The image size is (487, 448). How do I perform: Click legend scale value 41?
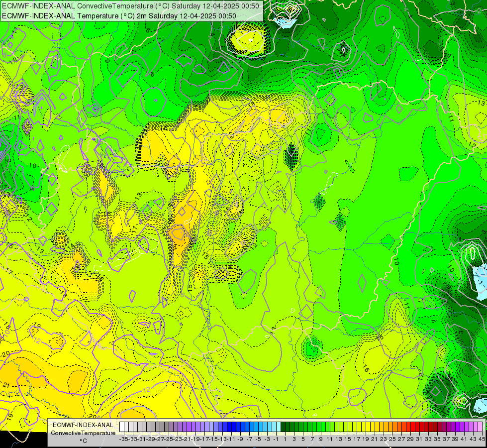click(x=464, y=439)
